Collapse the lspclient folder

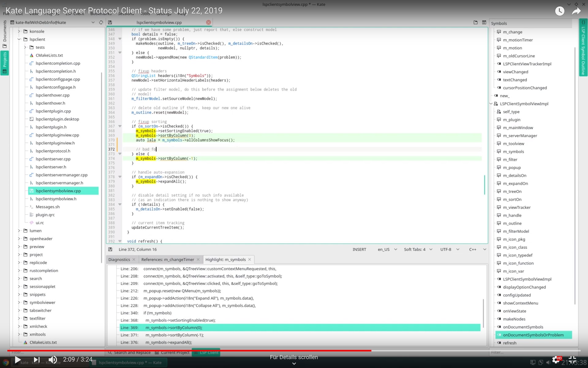pyautogui.click(x=19, y=39)
